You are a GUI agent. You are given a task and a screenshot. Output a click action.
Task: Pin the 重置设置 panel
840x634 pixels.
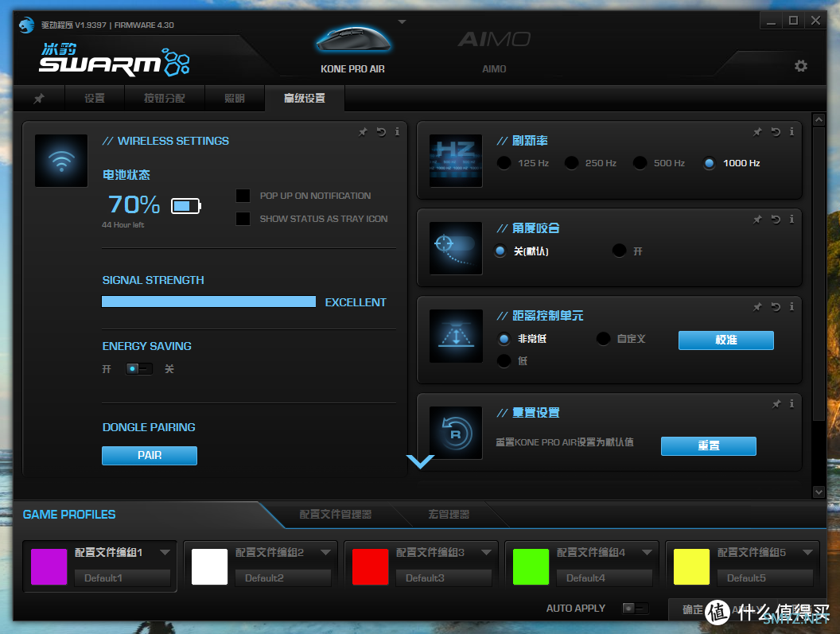point(776,403)
